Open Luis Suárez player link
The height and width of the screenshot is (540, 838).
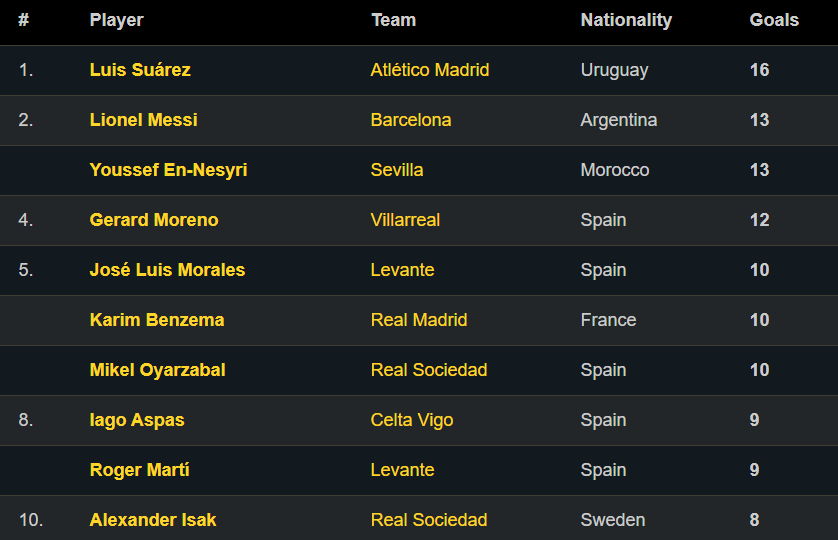coord(140,70)
